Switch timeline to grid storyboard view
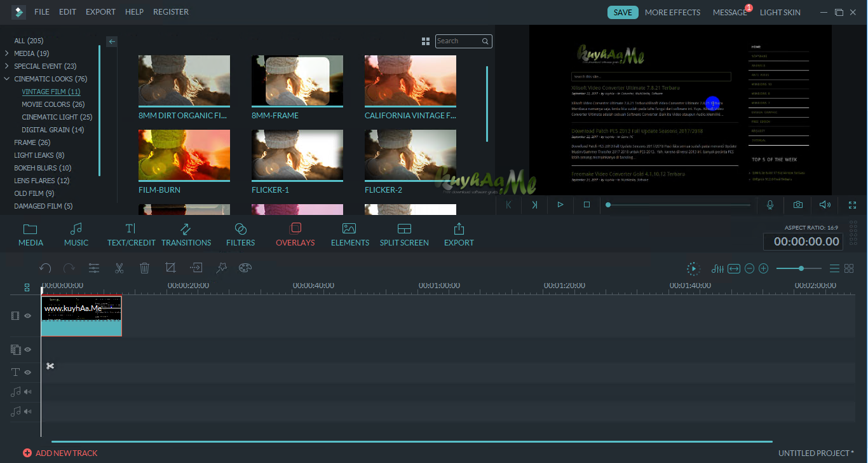Image resolution: width=868 pixels, height=463 pixels. coord(849,269)
